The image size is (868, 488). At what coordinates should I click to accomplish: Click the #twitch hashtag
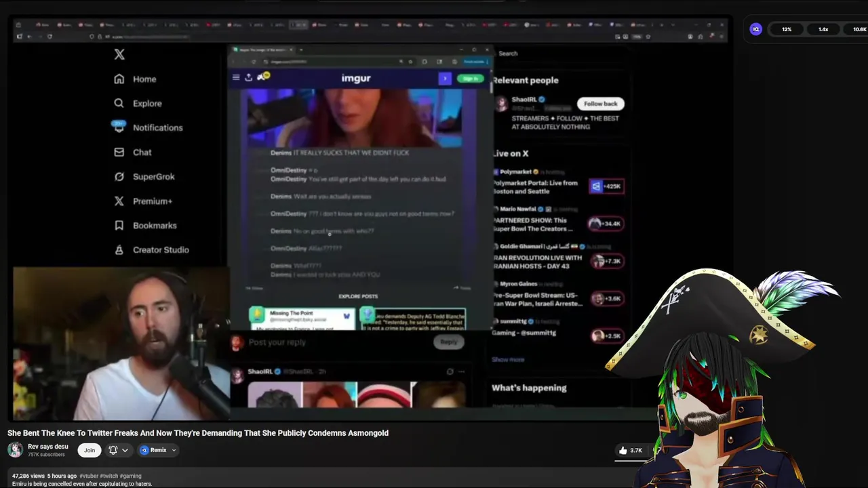click(x=108, y=476)
